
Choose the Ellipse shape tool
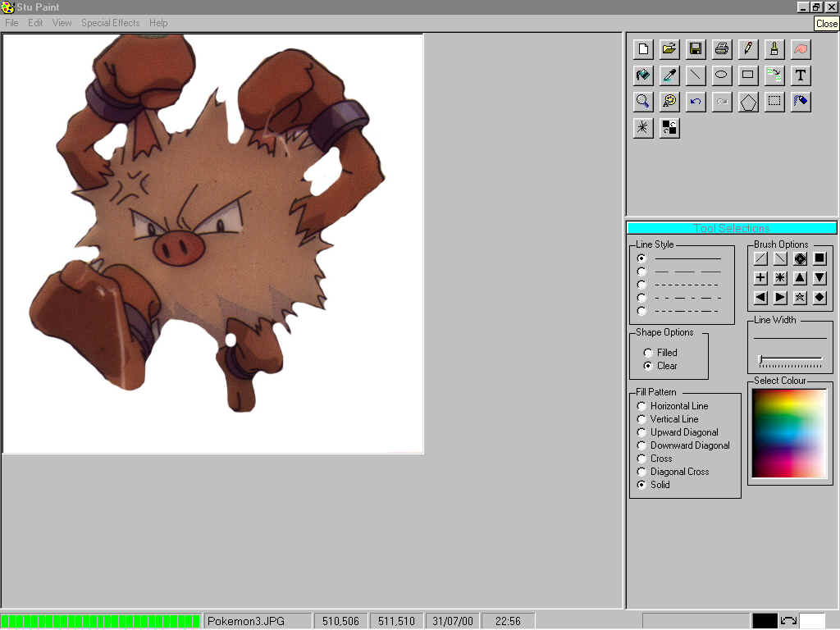tap(722, 75)
